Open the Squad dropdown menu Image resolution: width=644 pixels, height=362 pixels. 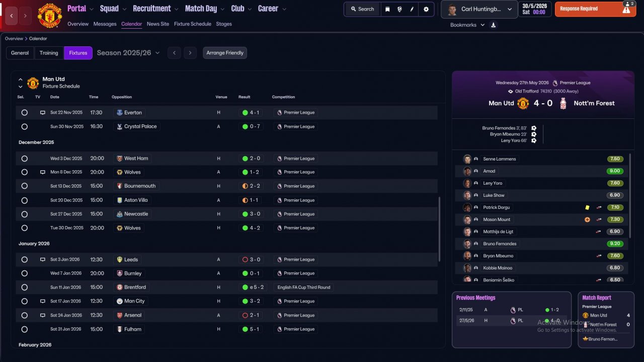[113, 9]
